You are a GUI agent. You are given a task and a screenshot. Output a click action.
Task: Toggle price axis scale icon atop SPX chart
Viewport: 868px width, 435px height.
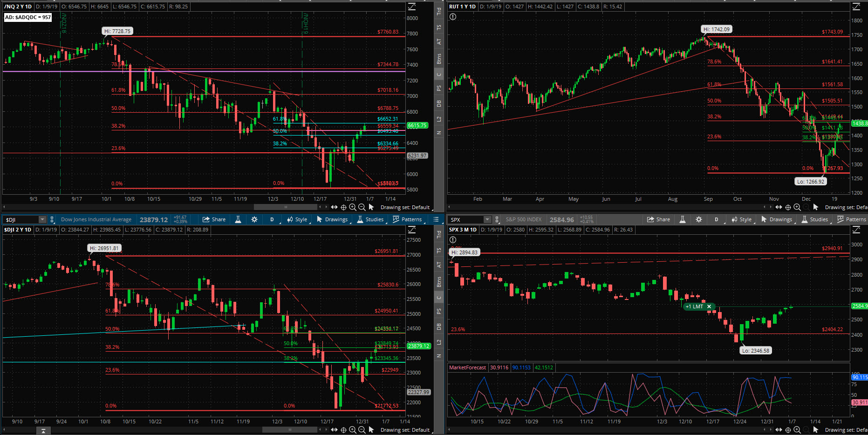856,230
